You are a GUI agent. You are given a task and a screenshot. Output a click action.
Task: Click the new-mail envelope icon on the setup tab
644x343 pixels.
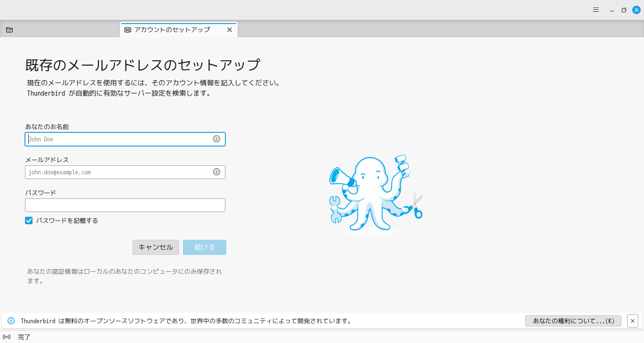[127, 29]
